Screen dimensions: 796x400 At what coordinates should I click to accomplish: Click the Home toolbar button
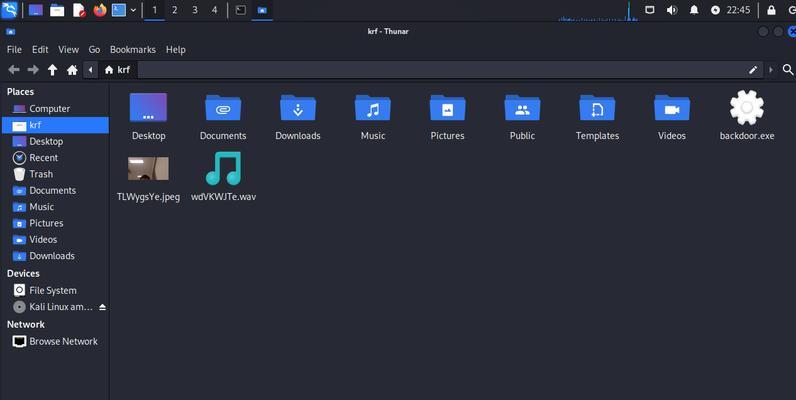[x=72, y=70]
